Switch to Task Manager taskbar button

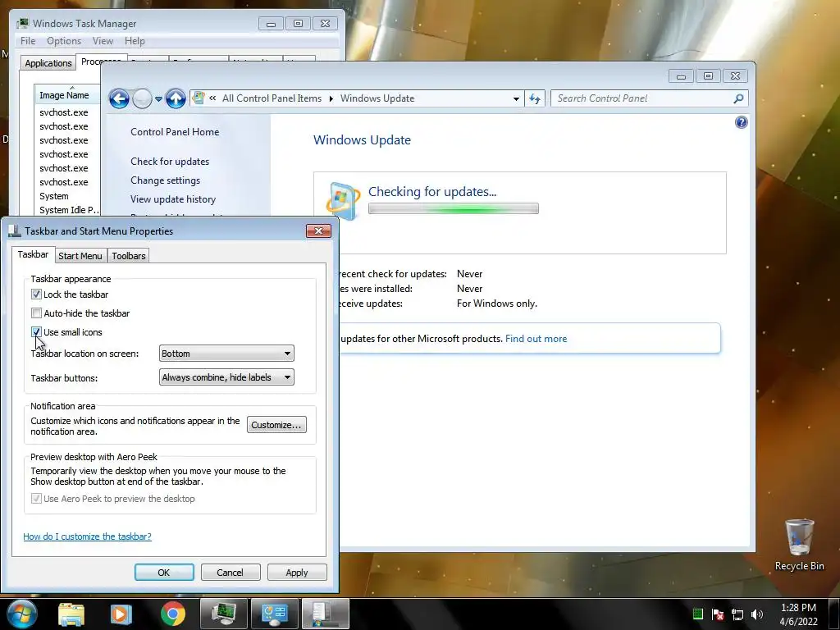[223, 614]
